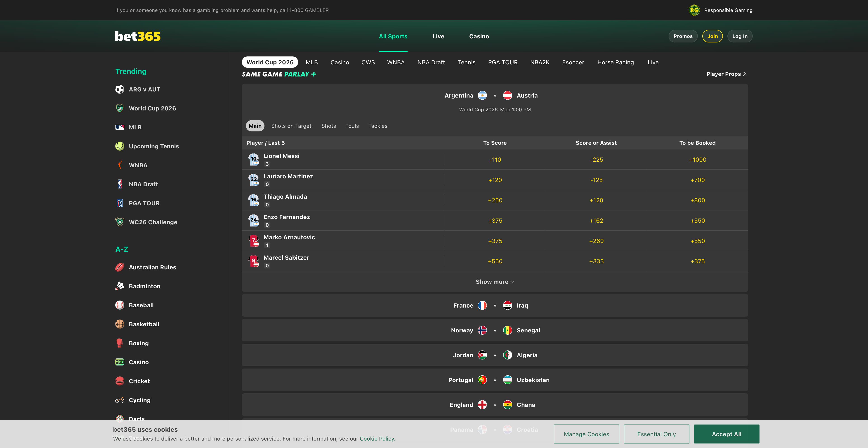Screen dimensions: 868x448
Task: Click the WNBA logo icon in sidebar
Action: (x=120, y=165)
